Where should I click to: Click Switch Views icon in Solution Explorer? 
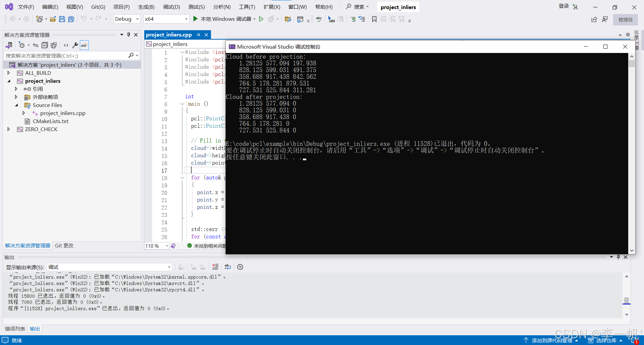coord(9,45)
